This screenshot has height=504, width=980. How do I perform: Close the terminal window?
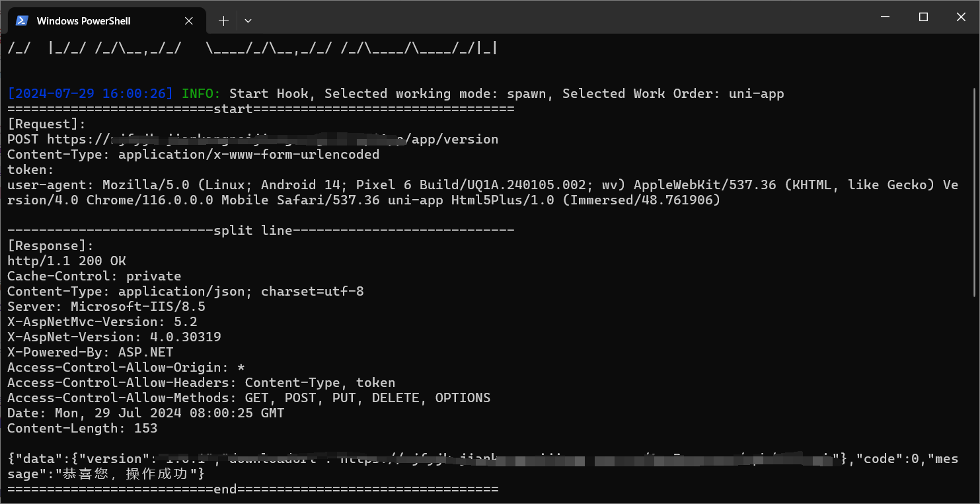click(x=961, y=17)
